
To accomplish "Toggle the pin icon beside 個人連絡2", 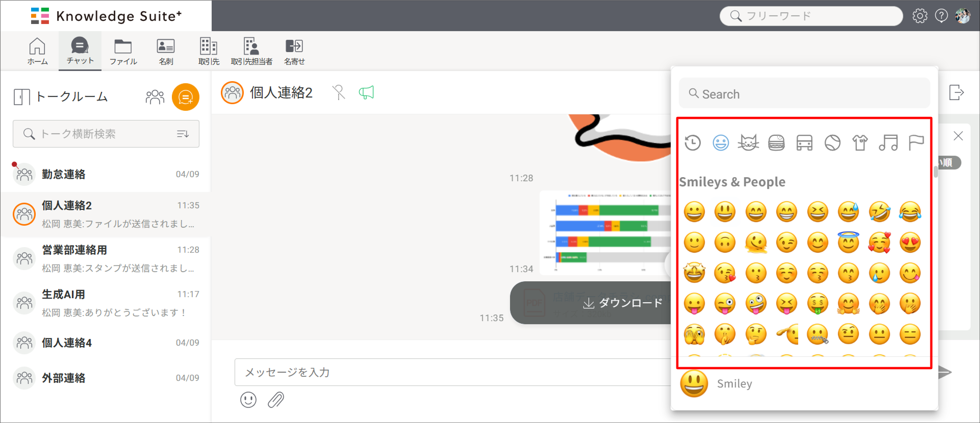I will [338, 92].
